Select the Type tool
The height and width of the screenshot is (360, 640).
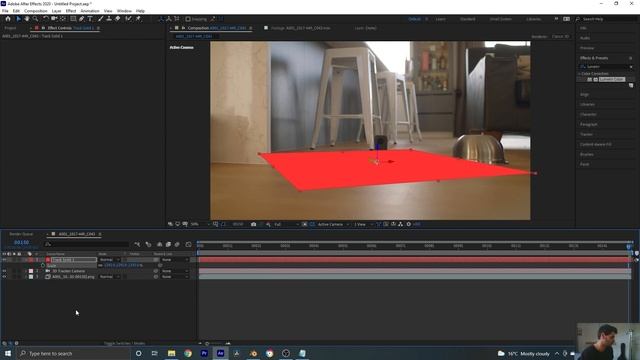tap(90, 19)
